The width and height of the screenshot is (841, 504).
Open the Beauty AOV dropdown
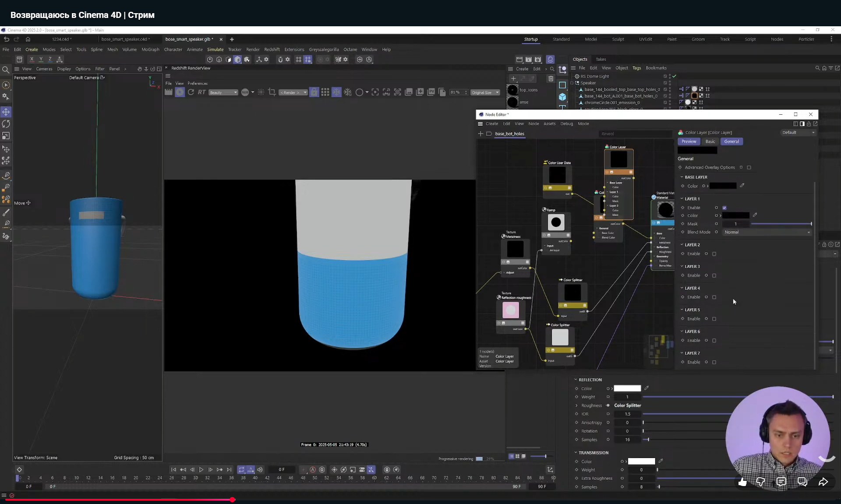pos(223,92)
